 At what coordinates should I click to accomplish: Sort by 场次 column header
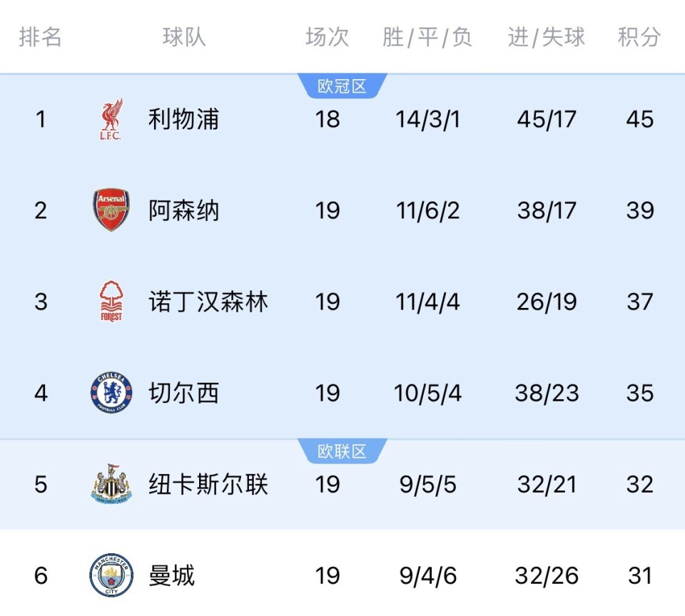coord(328,37)
